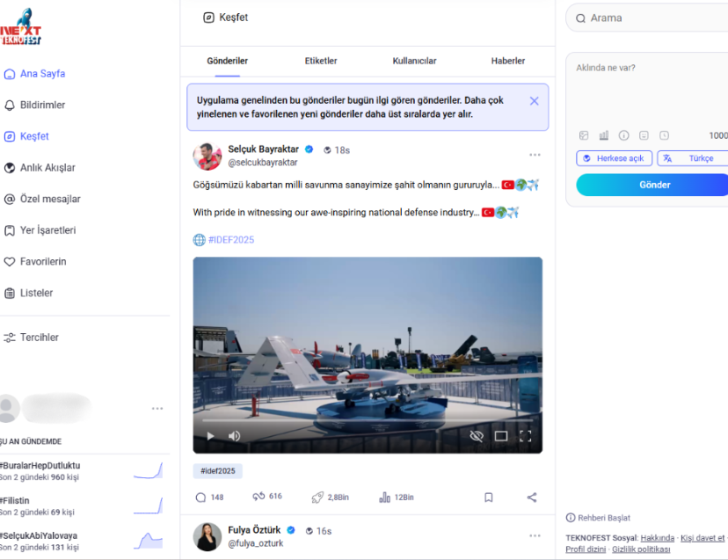Image resolution: width=728 pixels, height=560 pixels.
Task: Click the video progress bar
Action: (367, 420)
